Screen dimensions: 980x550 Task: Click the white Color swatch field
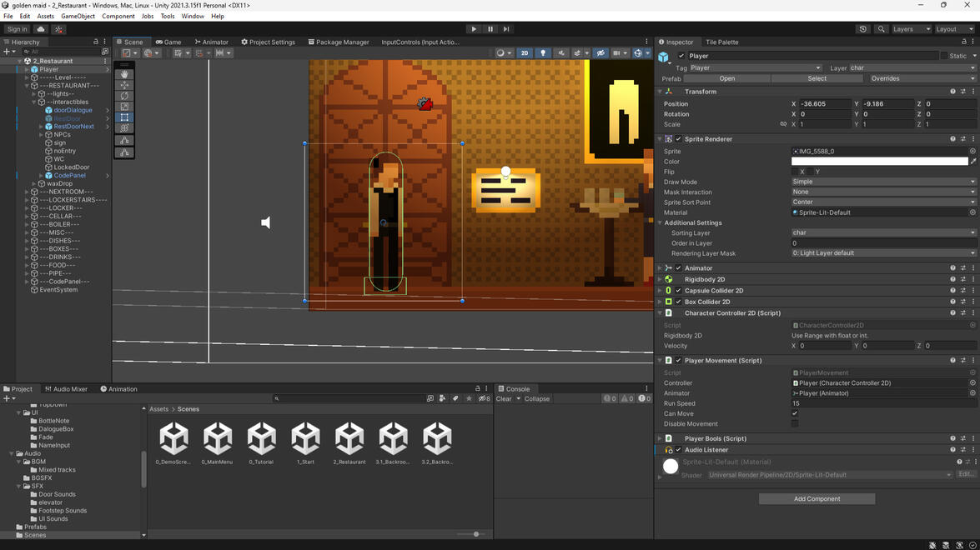(878, 162)
